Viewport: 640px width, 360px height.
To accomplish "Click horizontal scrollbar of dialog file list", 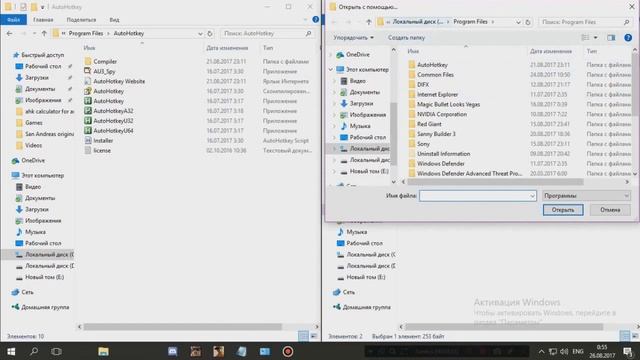I will 495,182.
